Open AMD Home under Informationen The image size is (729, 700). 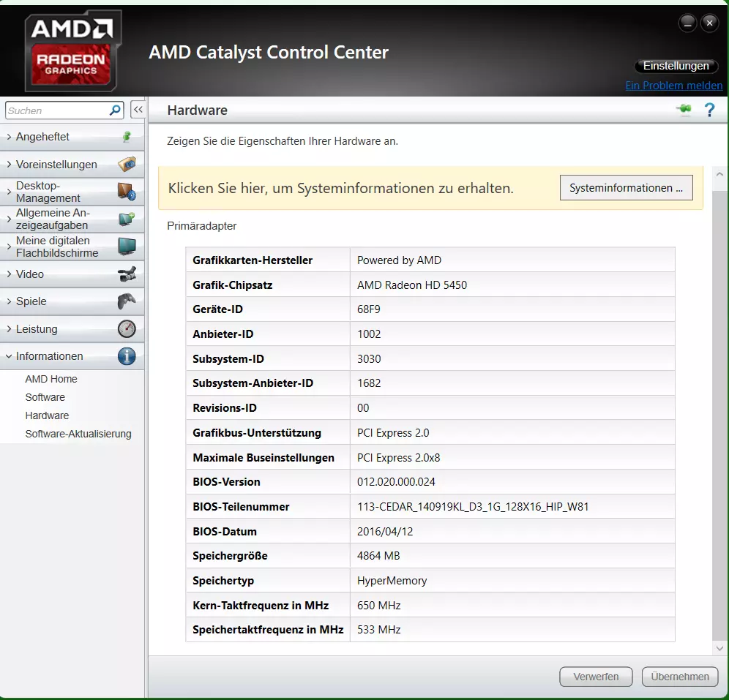click(51, 379)
